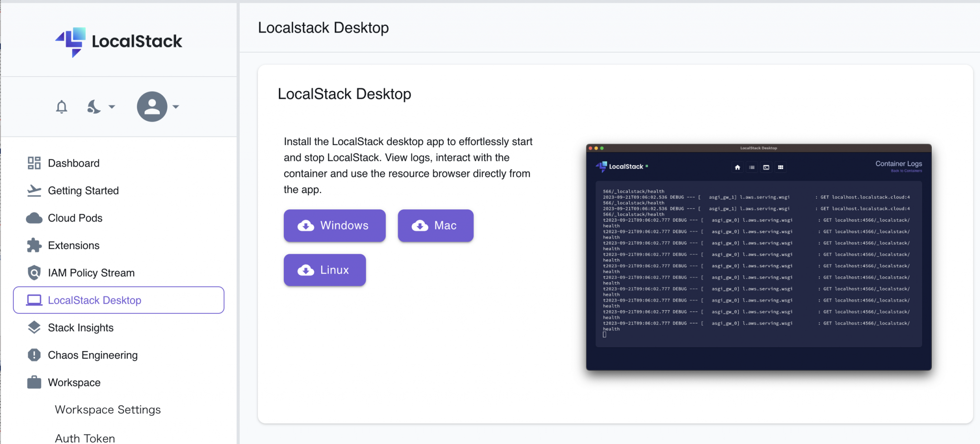Expand the theme selector dropdown arrow
The width and height of the screenshot is (980, 444).
point(112,107)
